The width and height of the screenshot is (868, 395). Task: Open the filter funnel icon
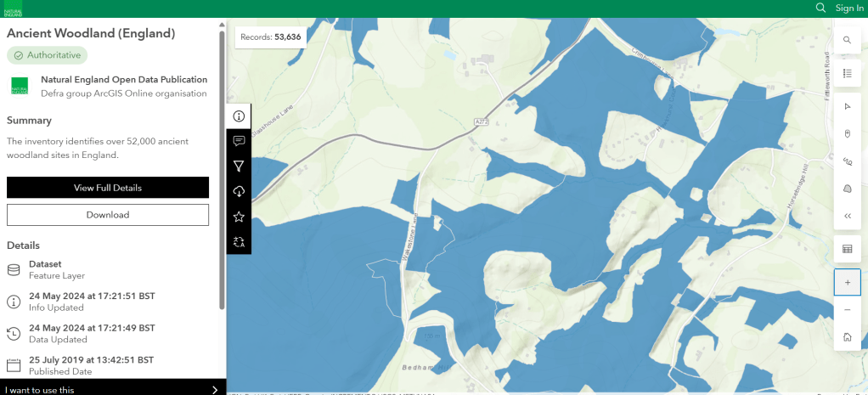coord(239,166)
